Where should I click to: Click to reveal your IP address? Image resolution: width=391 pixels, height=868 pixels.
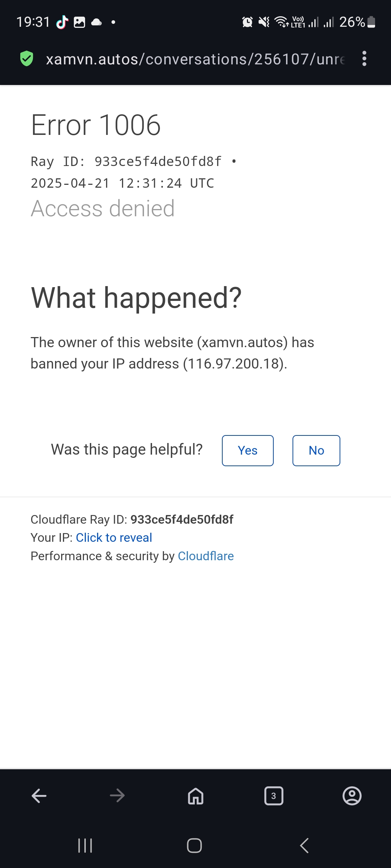(x=114, y=538)
